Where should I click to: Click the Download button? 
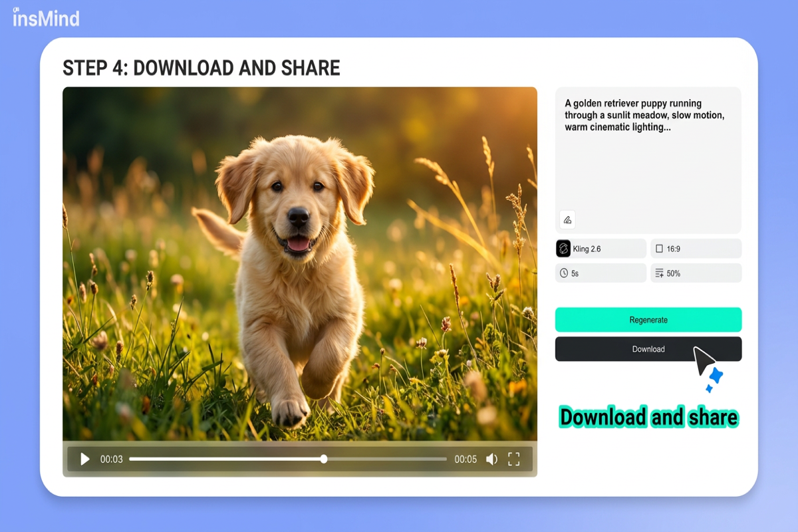(648, 348)
